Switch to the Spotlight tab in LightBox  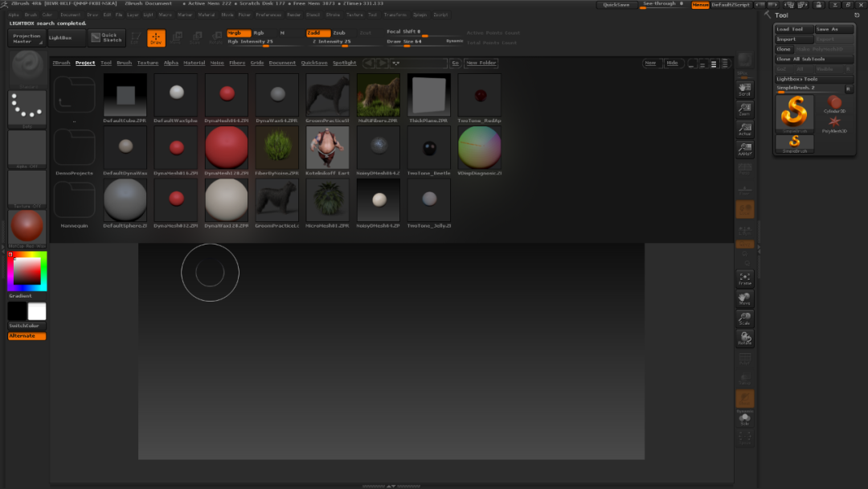344,63
